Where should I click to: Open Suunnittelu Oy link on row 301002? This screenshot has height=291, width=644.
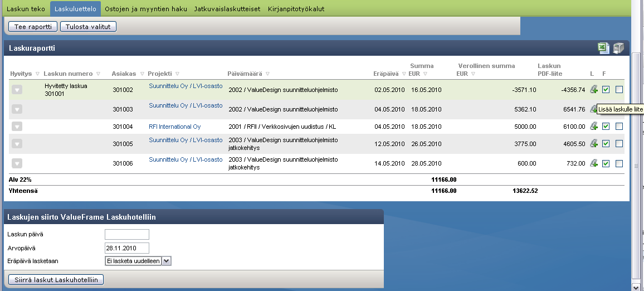point(186,86)
